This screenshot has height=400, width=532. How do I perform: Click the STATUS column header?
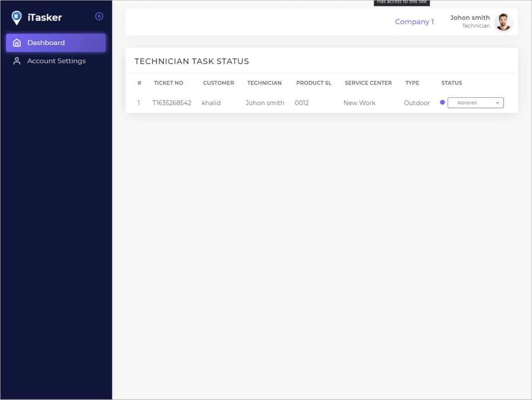pyautogui.click(x=452, y=83)
